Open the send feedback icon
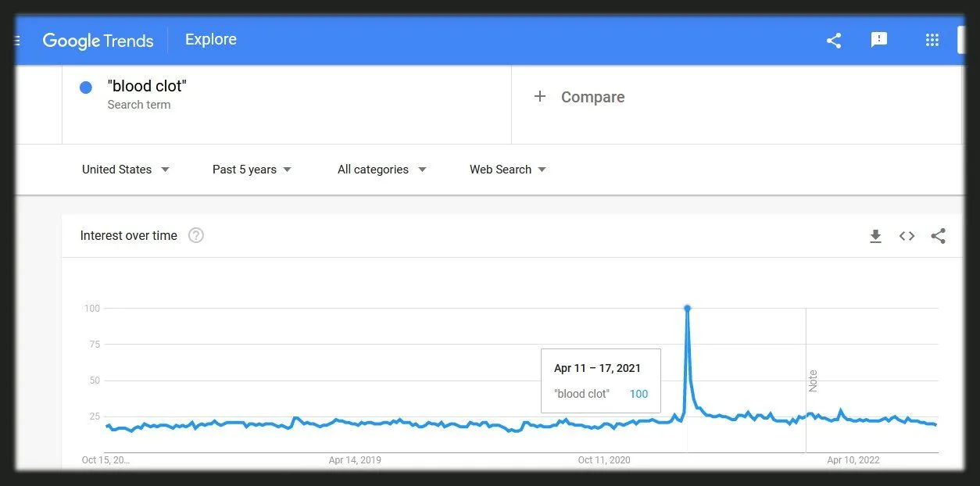This screenshot has width=980, height=486. tap(879, 40)
